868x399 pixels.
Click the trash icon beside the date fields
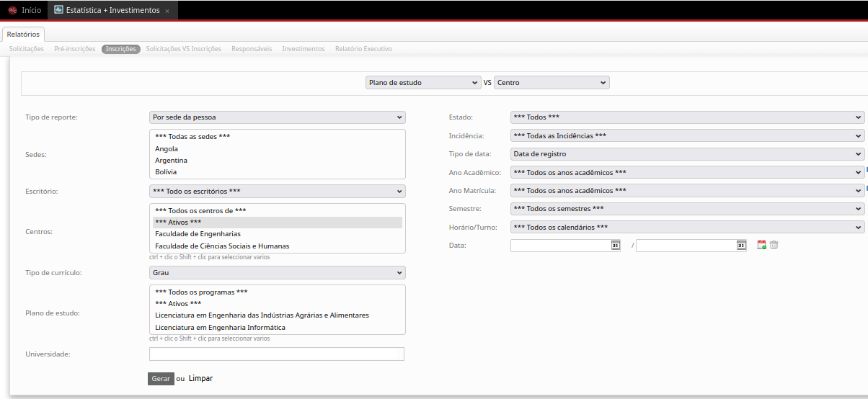click(x=774, y=245)
